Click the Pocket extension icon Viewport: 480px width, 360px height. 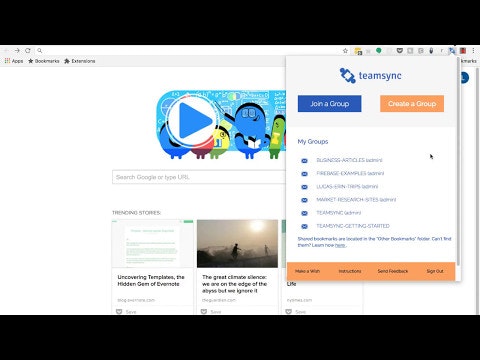(x=400, y=51)
